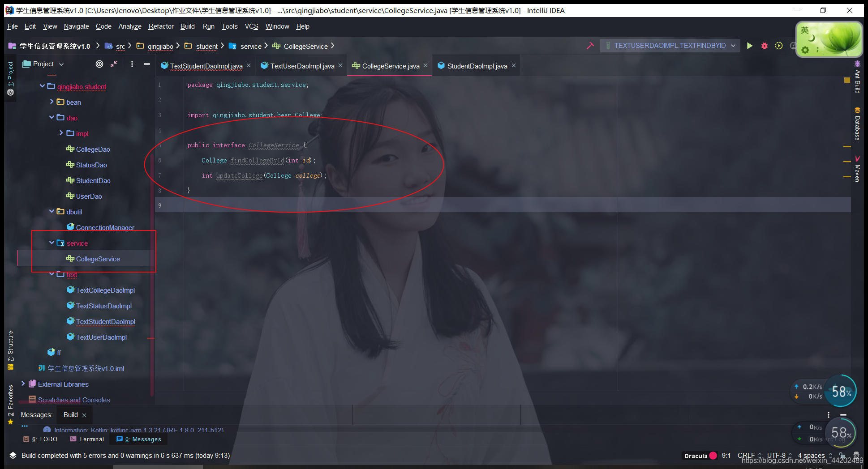Select StatusDao in project tree
Viewport: 868px width, 469px height.
91,165
